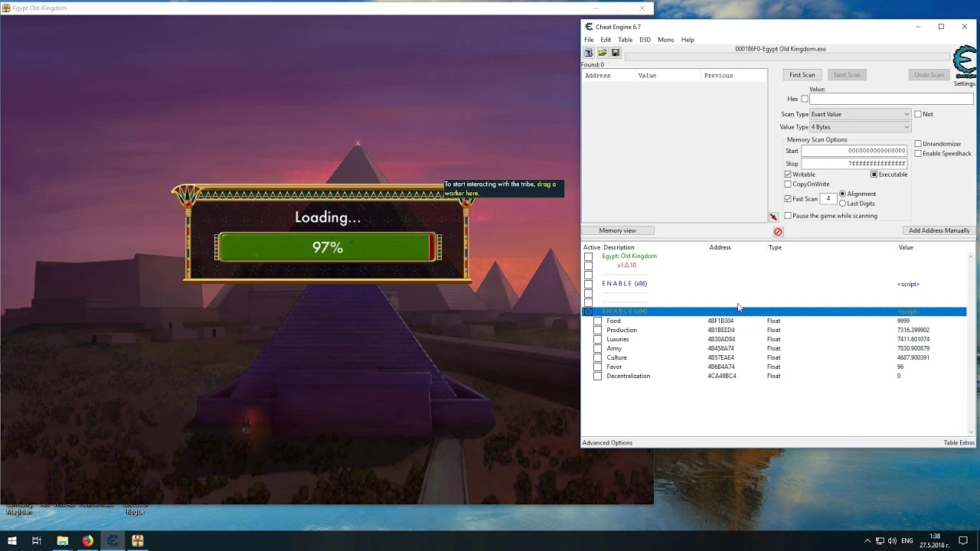Screen dimensions: 980x551
Task: Expand Advanced Options at the bottom
Action: [x=607, y=442]
